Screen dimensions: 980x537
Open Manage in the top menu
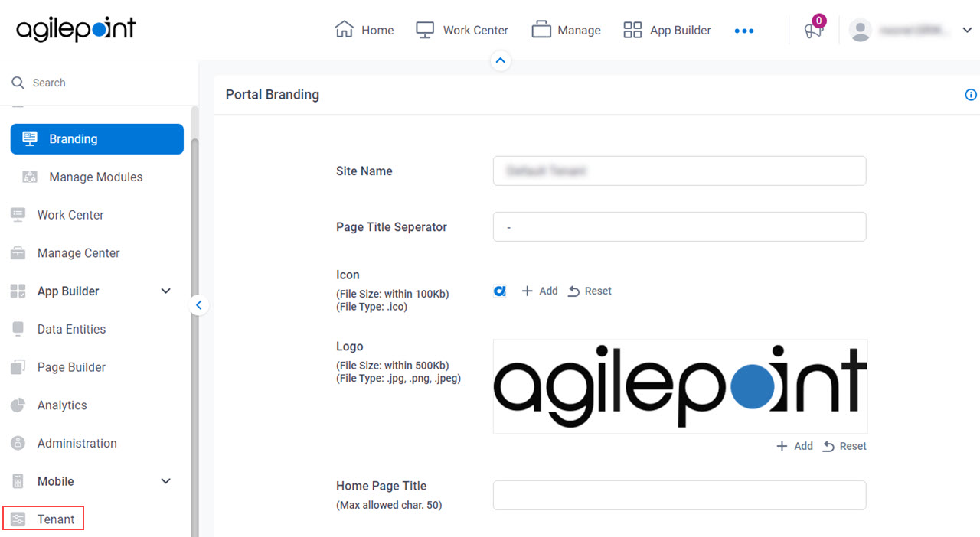566,30
